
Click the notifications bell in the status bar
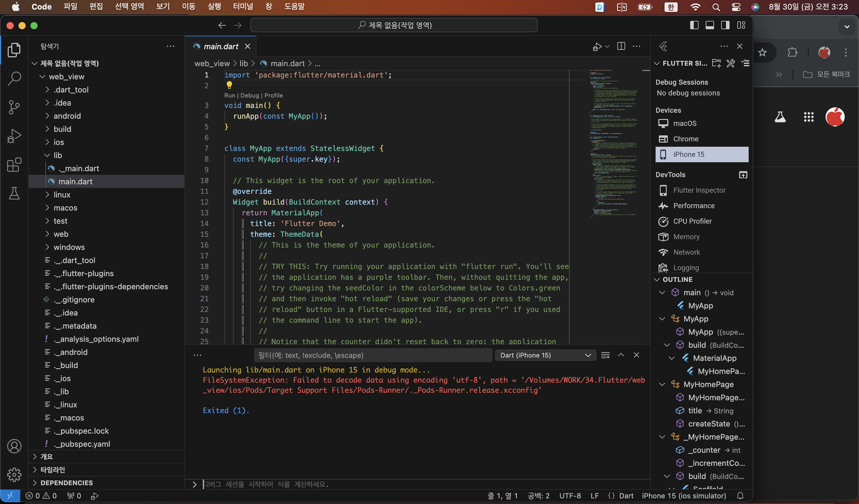pos(740,496)
